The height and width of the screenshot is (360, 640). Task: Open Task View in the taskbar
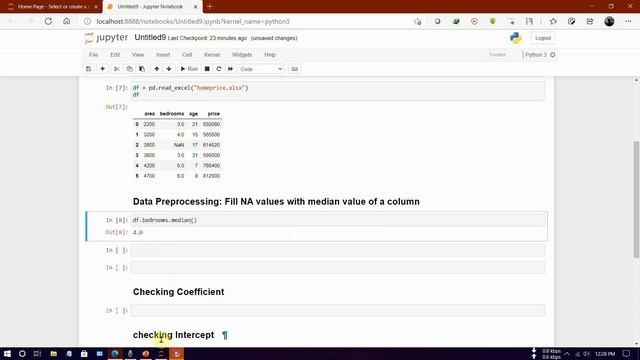[37, 353]
